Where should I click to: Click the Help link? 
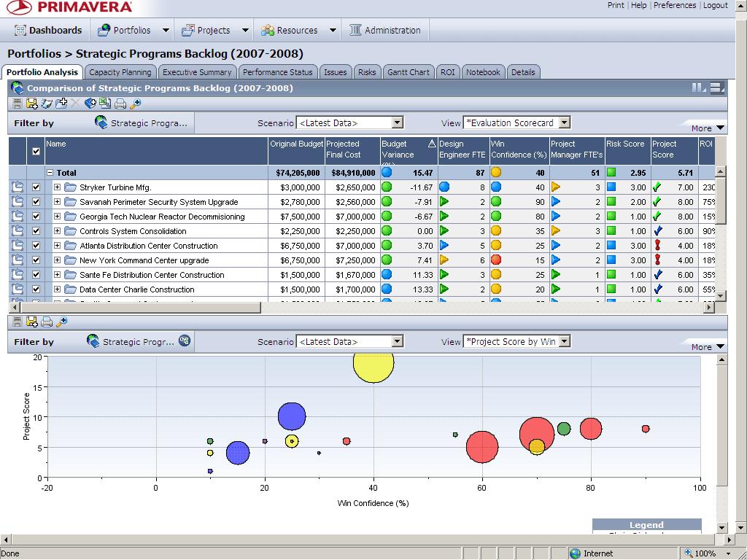click(638, 5)
